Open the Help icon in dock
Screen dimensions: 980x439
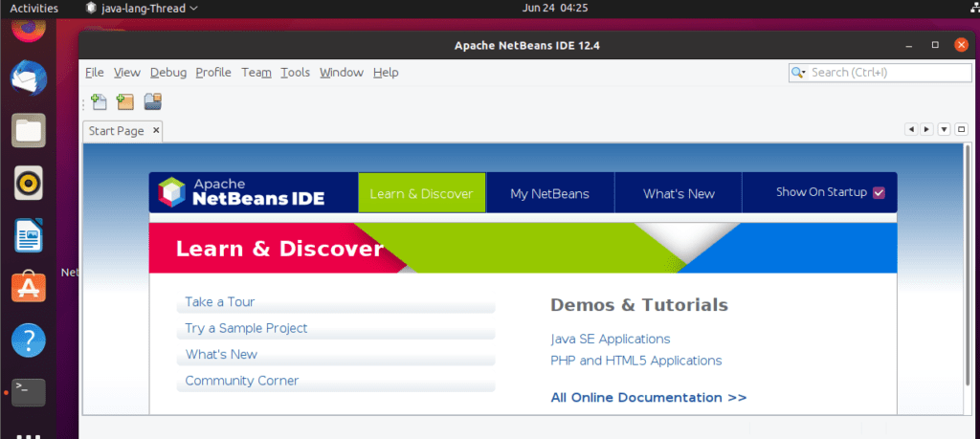click(x=29, y=340)
